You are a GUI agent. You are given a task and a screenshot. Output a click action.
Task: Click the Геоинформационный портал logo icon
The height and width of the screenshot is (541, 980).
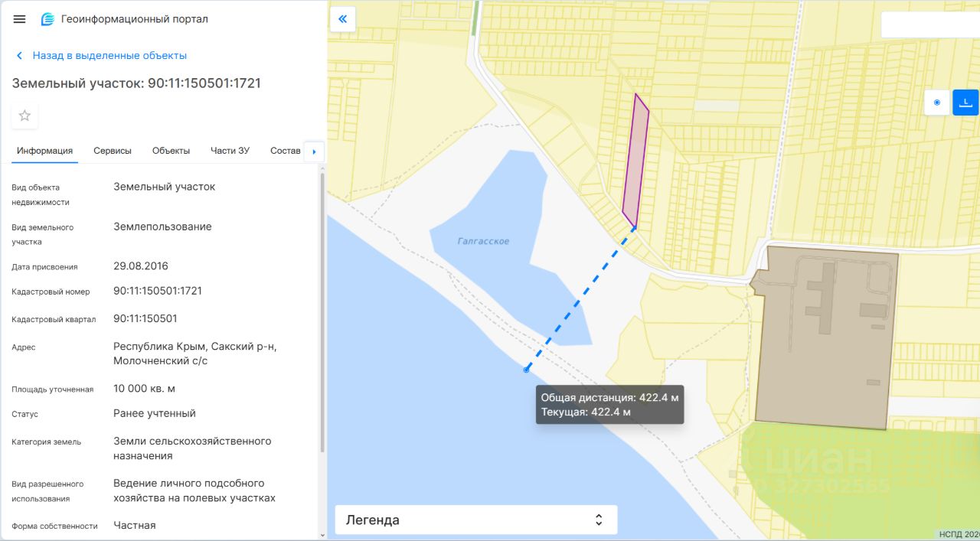tap(47, 19)
